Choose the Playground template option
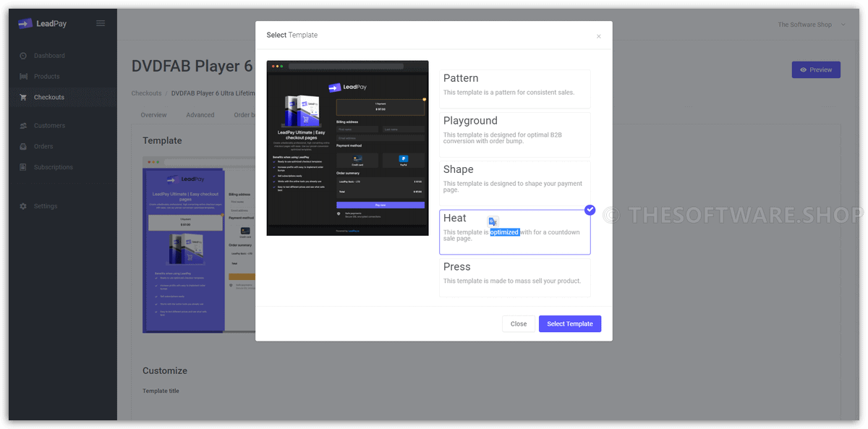 [515, 134]
